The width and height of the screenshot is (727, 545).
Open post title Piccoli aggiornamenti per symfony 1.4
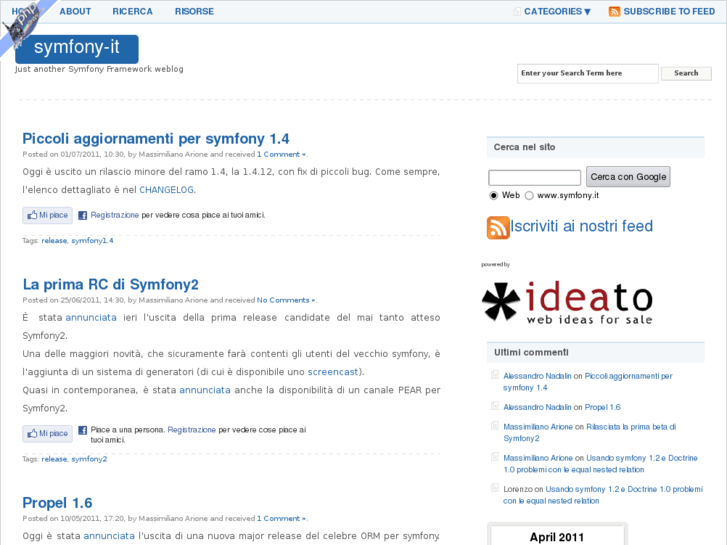(x=156, y=139)
